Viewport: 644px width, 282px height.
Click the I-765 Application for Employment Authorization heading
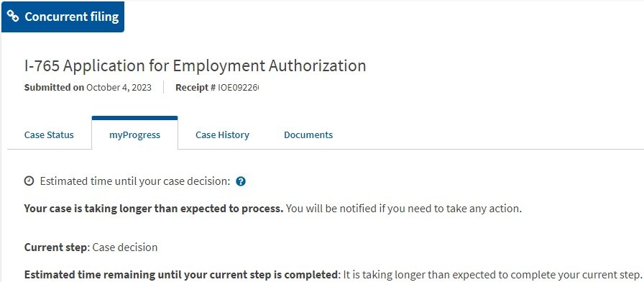point(195,65)
